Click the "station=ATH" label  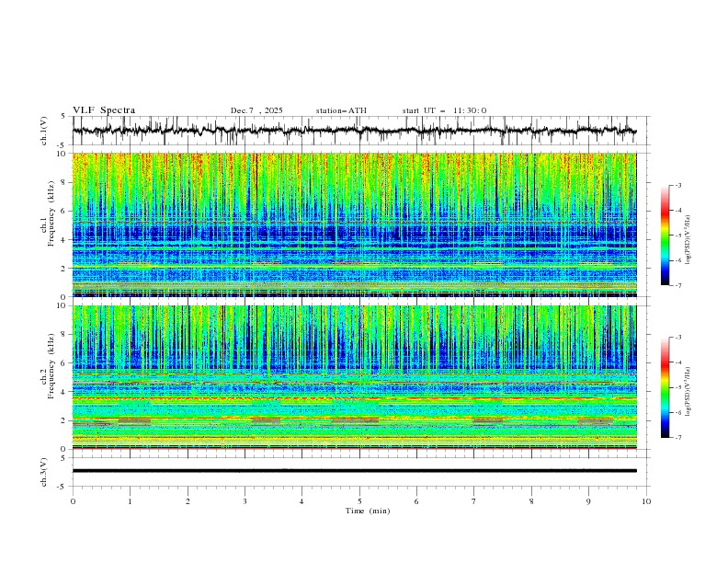(x=341, y=110)
